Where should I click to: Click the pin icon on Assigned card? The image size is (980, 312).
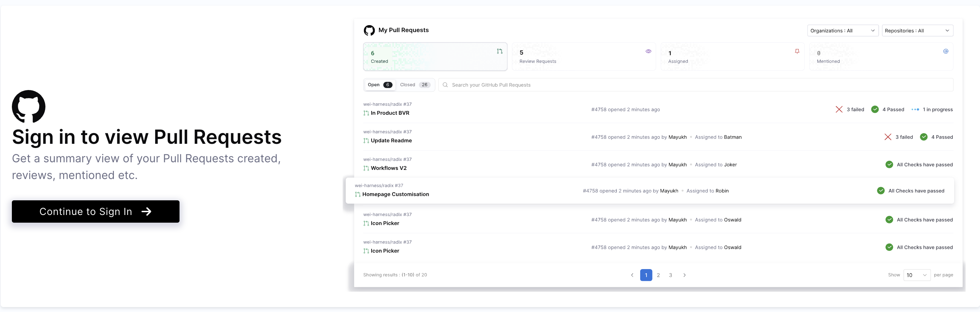797,51
